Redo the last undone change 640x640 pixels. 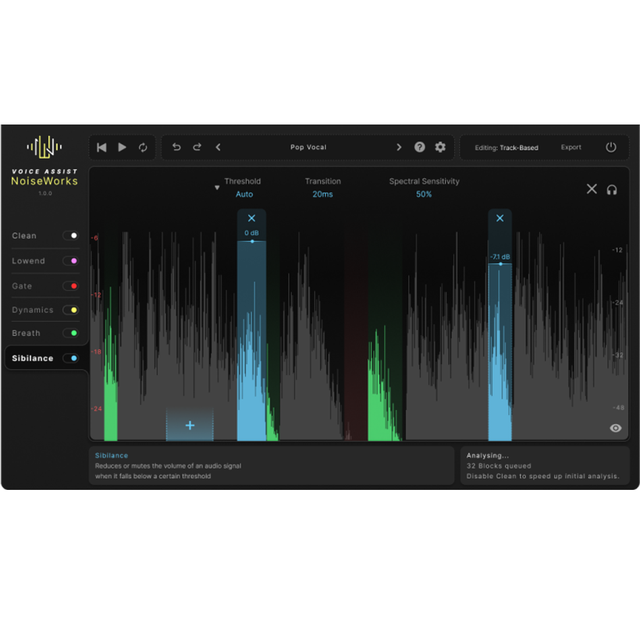click(x=197, y=147)
